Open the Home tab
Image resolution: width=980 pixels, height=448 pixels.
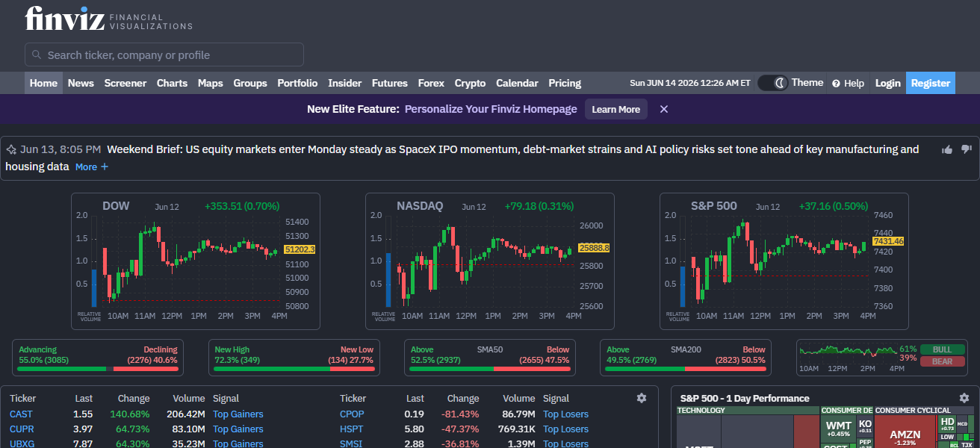click(x=43, y=83)
